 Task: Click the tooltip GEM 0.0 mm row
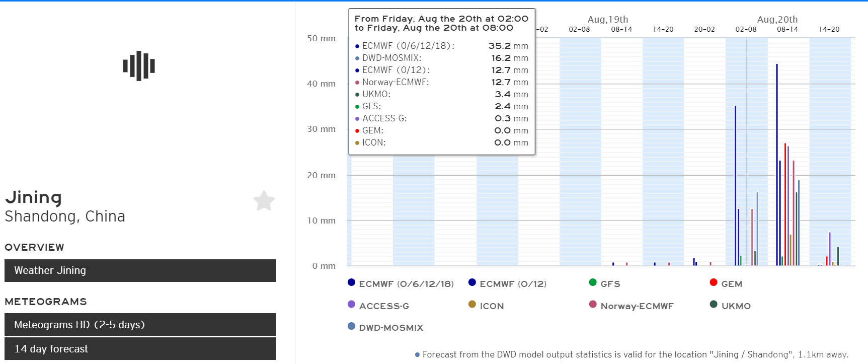coord(442,130)
